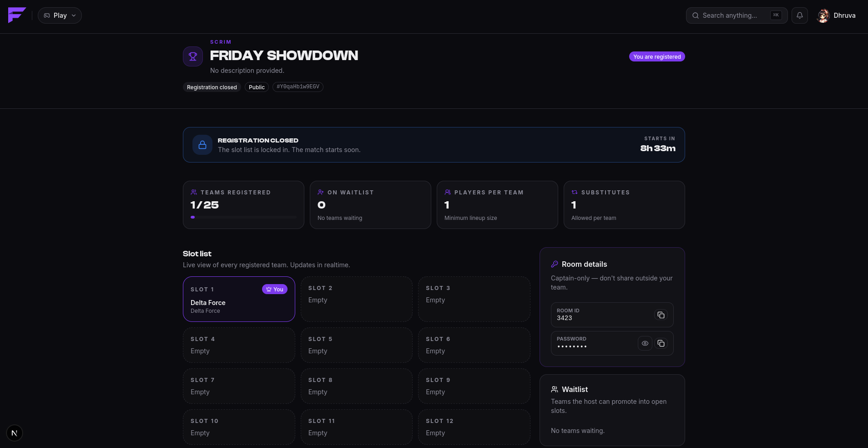Click the You are registered badge
868x448 pixels.
657,56
